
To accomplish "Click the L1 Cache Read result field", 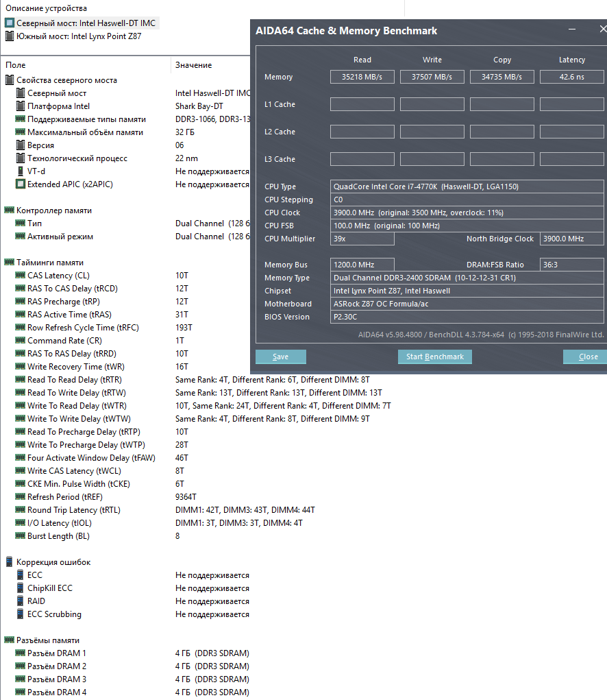I will pos(362,104).
